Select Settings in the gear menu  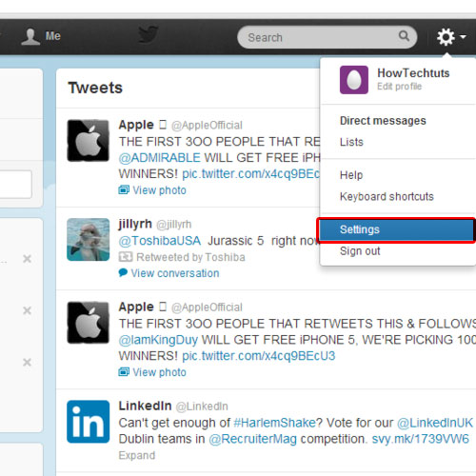[396, 229]
